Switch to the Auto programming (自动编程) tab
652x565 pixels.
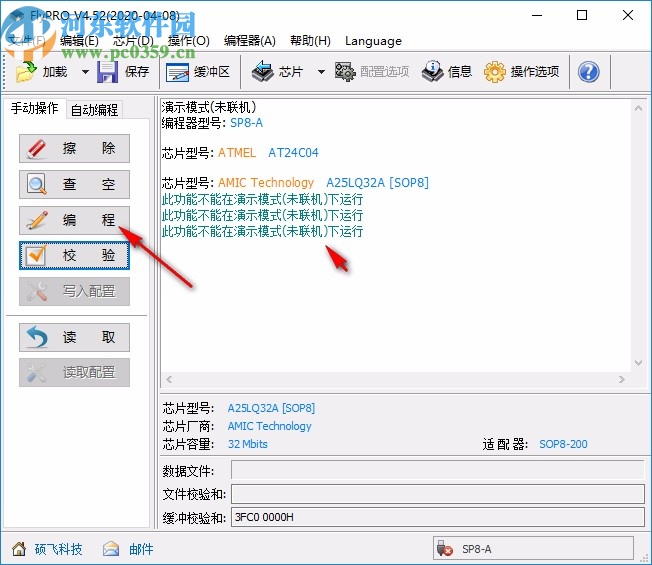pos(94,110)
